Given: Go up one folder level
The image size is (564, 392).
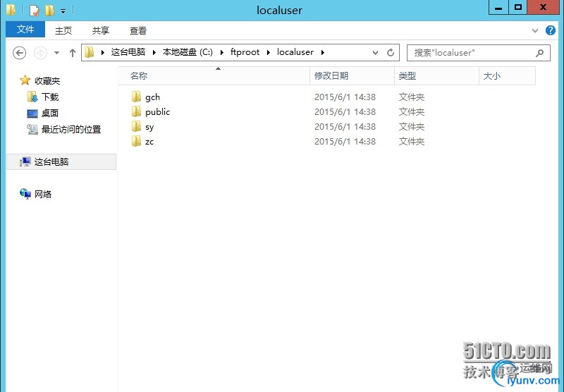Looking at the screenshot, I should tap(73, 53).
